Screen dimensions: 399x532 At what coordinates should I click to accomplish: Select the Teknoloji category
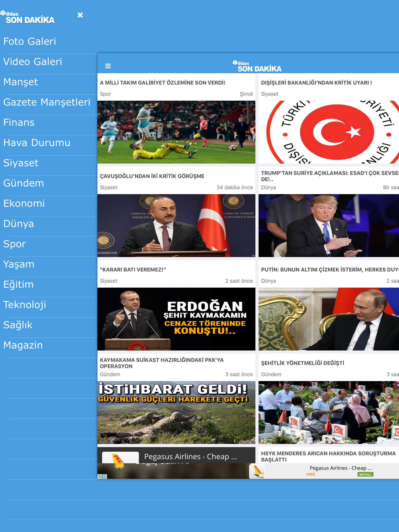tap(25, 305)
